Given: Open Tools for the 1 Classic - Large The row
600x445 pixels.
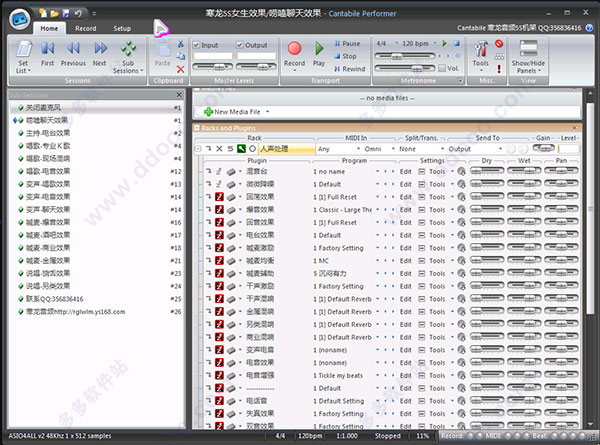Looking at the screenshot, I should (x=439, y=210).
